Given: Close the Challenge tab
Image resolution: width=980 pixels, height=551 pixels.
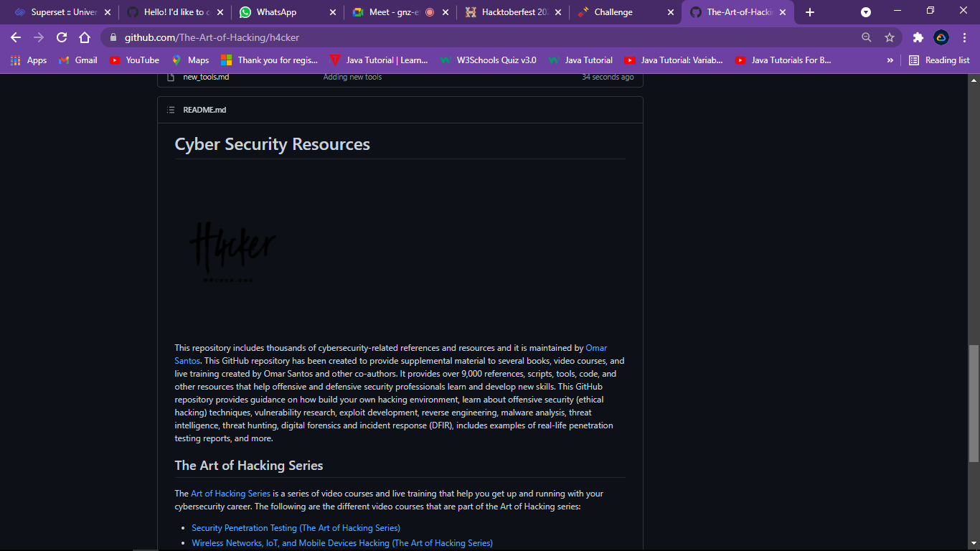Looking at the screenshot, I should (671, 12).
